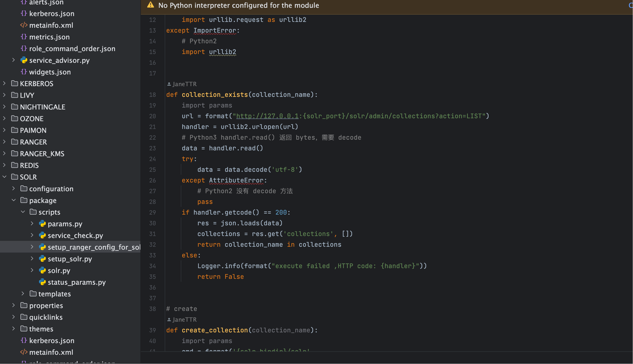
Task: Select the service_check.py file
Action: coord(75,236)
